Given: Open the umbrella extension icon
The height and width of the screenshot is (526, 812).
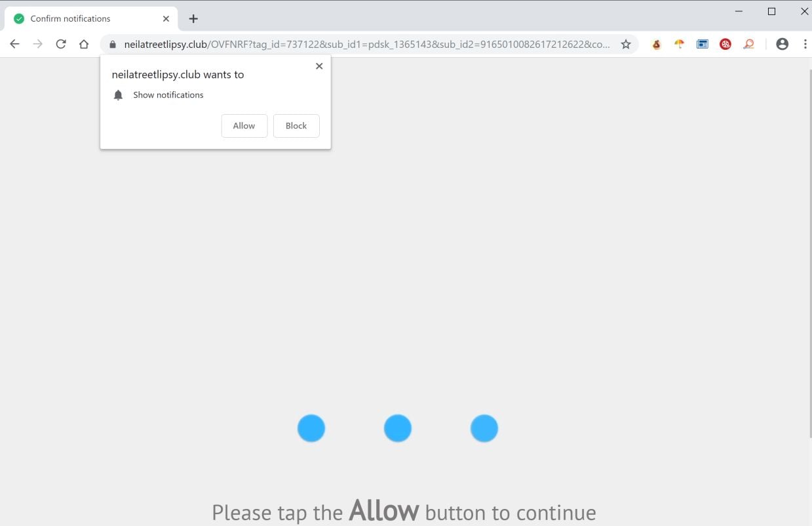Looking at the screenshot, I should click(680, 45).
